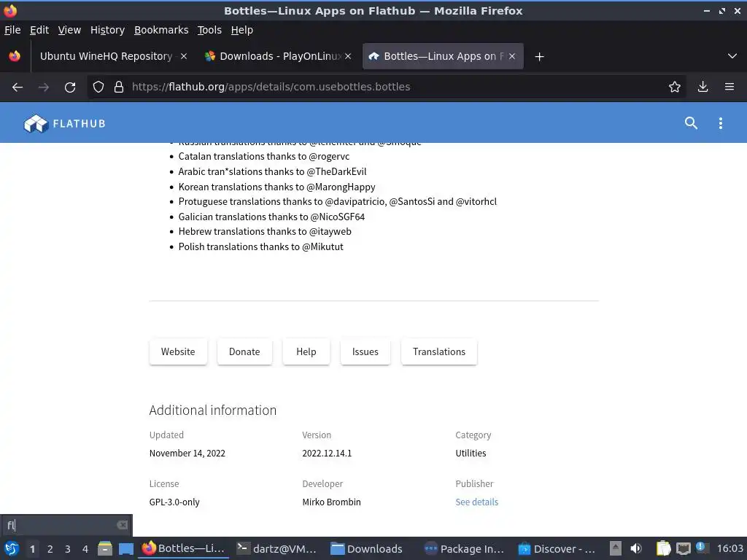
Task: Open the Firefox View pinned button
Action: click(x=15, y=56)
